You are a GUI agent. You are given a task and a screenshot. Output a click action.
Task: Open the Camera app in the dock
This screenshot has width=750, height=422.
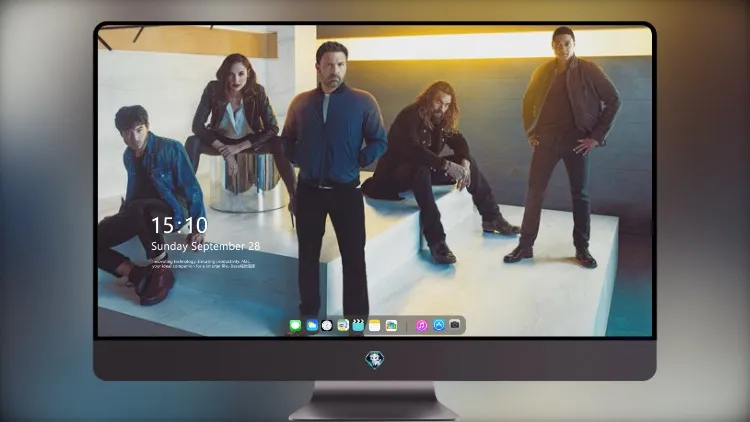[455, 325]
